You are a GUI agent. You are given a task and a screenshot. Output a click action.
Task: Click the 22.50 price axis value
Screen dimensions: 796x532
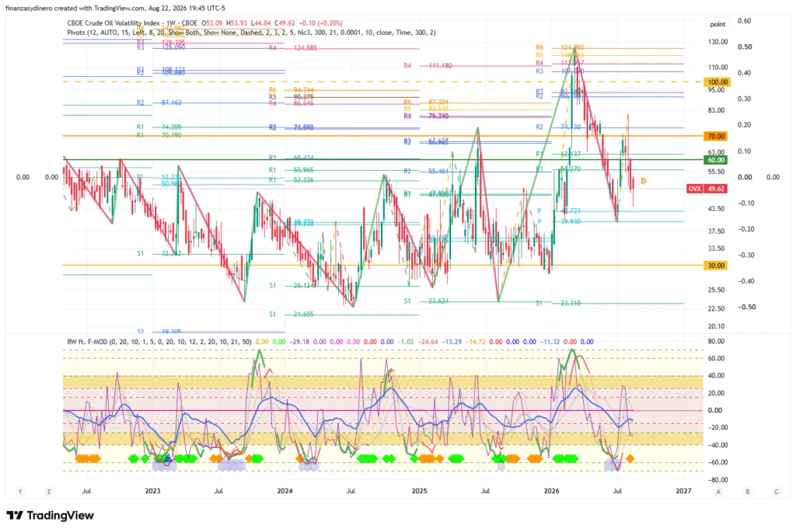pos(716,308)
